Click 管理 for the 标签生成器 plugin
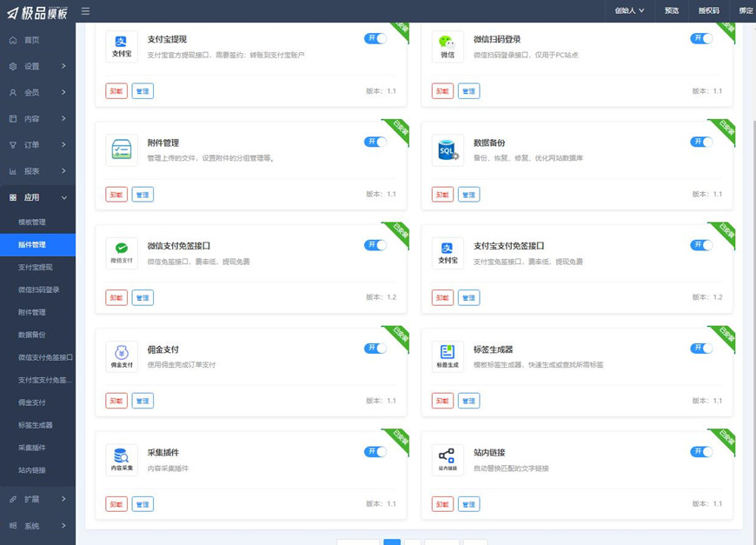The image size is (756, 545). point(468,402)
